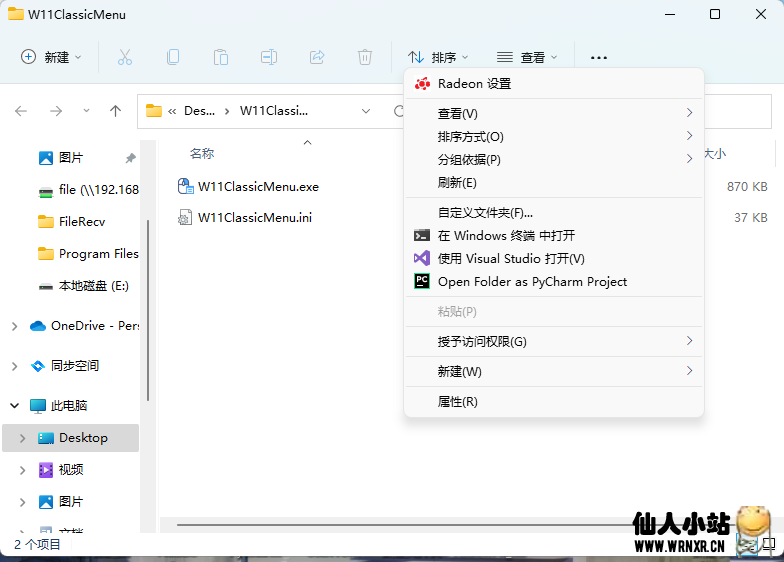Open 属性(R) properties entry
Viewport: 784px width, 562px height.
click(x=554, y=402)
